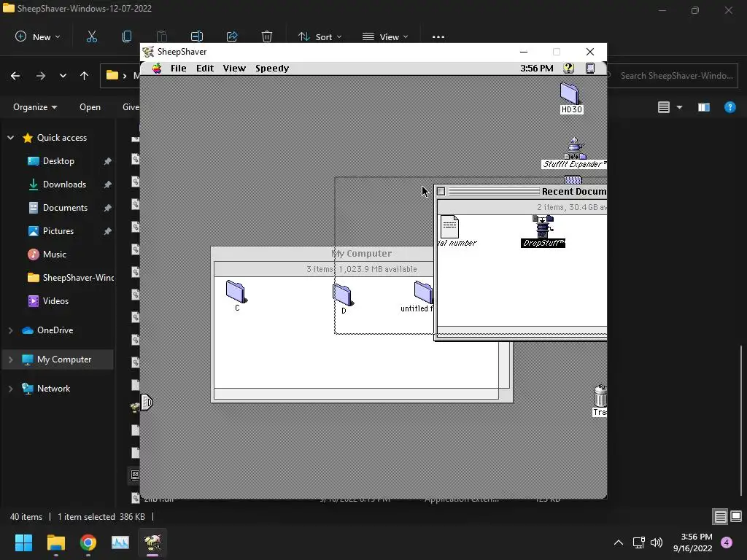Click the volume tray icon
Screen dimensions: 747x560
[x=657, y=542]
